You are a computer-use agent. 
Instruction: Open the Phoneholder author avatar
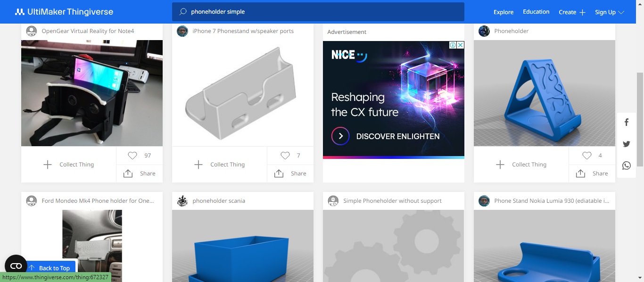click(x=484, y=31)
